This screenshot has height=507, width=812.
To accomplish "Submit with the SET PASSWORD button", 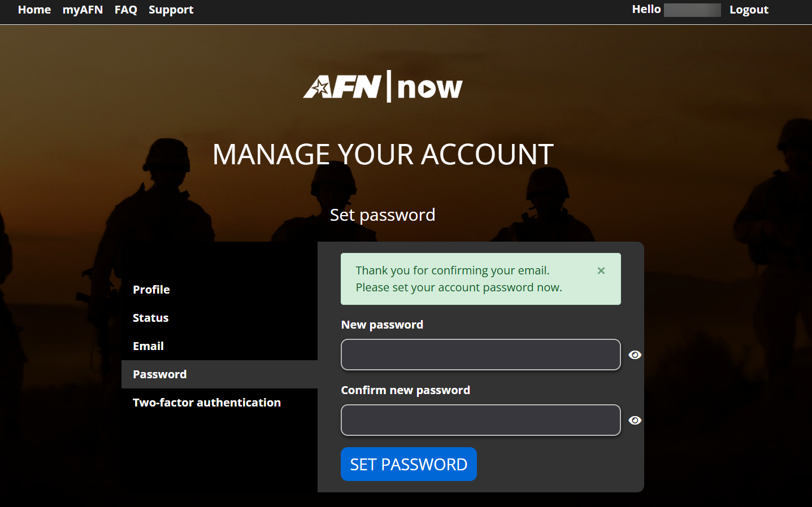I will [409, 464].
